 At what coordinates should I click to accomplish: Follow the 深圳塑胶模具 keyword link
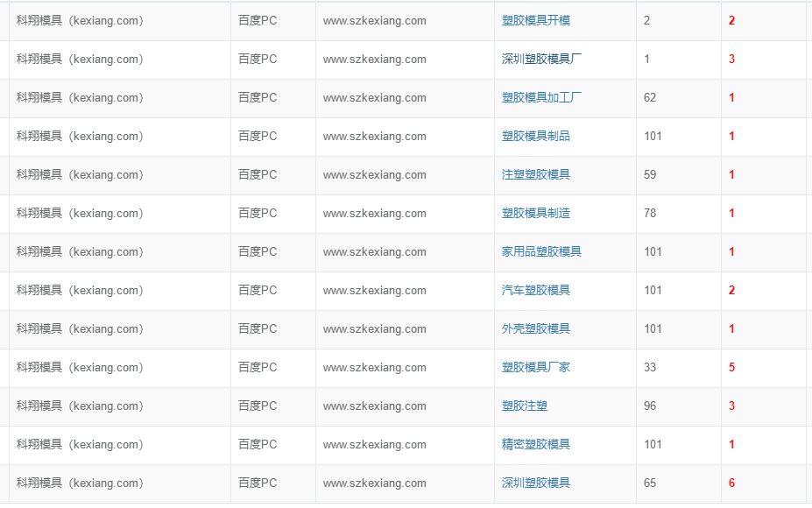(536, 483)
